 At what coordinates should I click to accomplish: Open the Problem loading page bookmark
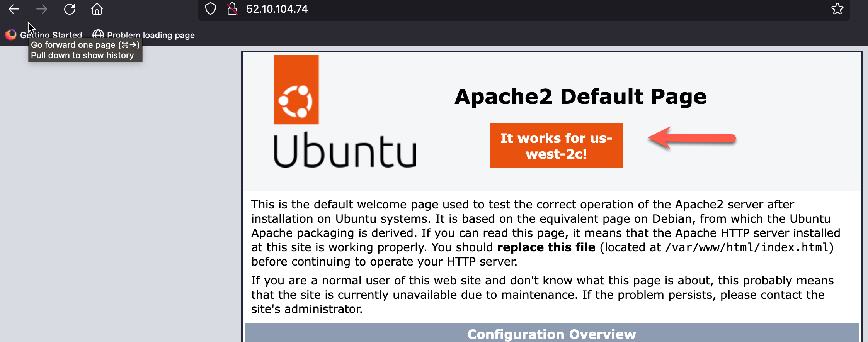pos(143,35)
